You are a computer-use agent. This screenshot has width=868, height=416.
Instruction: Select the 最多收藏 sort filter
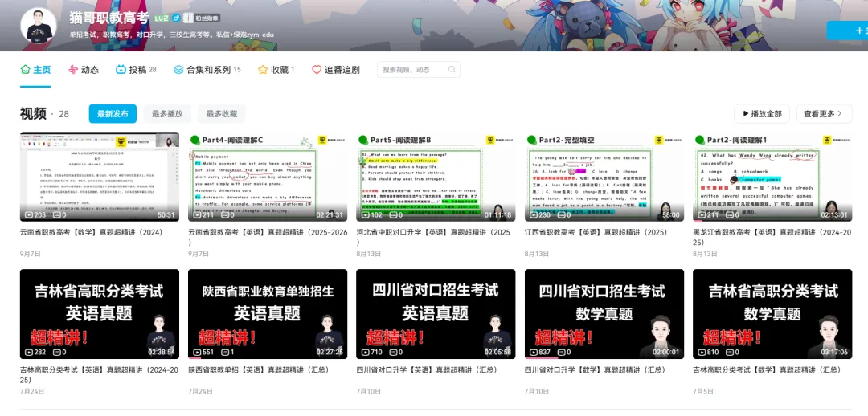222,114
